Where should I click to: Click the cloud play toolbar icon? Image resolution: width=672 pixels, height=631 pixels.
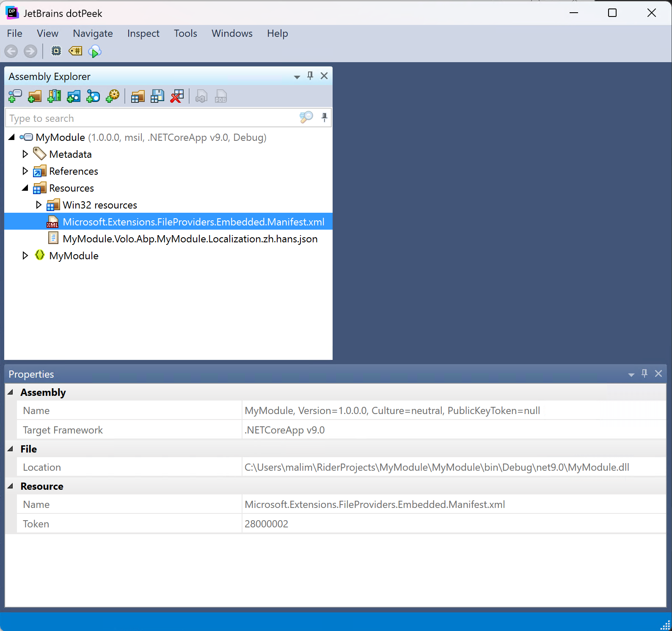click(x=95, y=52)
